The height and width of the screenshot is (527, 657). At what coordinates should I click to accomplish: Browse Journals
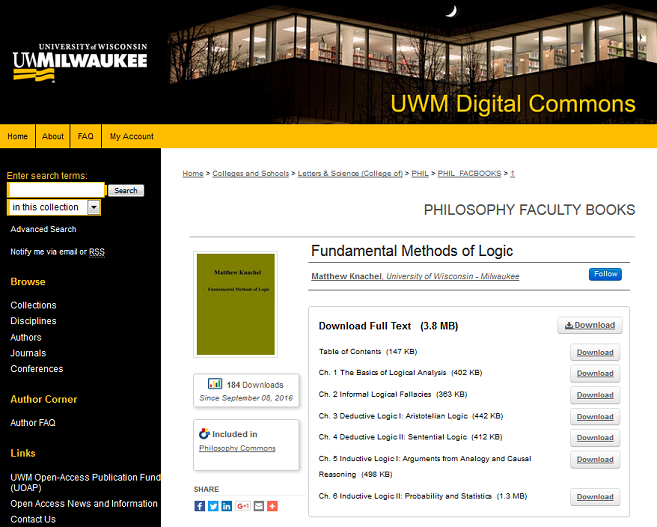click(x=28, y=353)
